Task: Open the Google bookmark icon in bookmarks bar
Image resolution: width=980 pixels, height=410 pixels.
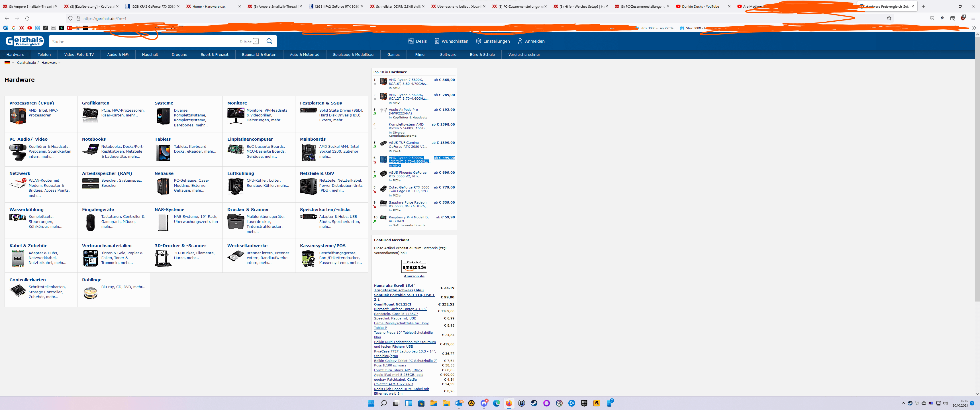Action: click(14, 28)
